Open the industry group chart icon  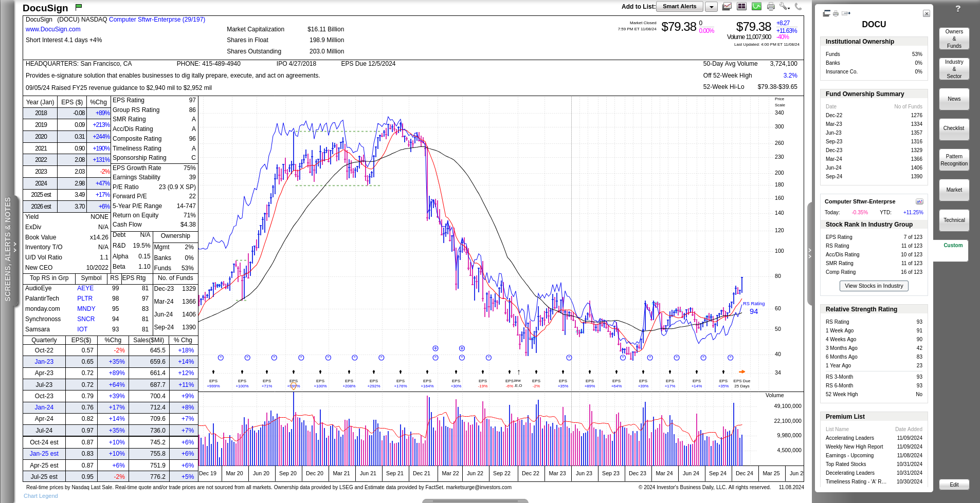(919, 201)
